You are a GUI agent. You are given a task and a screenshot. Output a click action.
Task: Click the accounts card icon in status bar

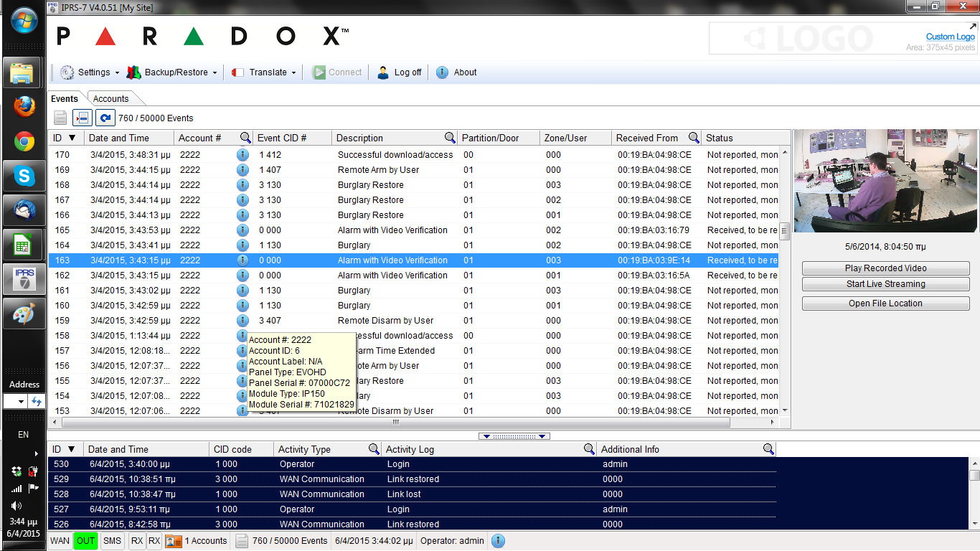point(174,541)
